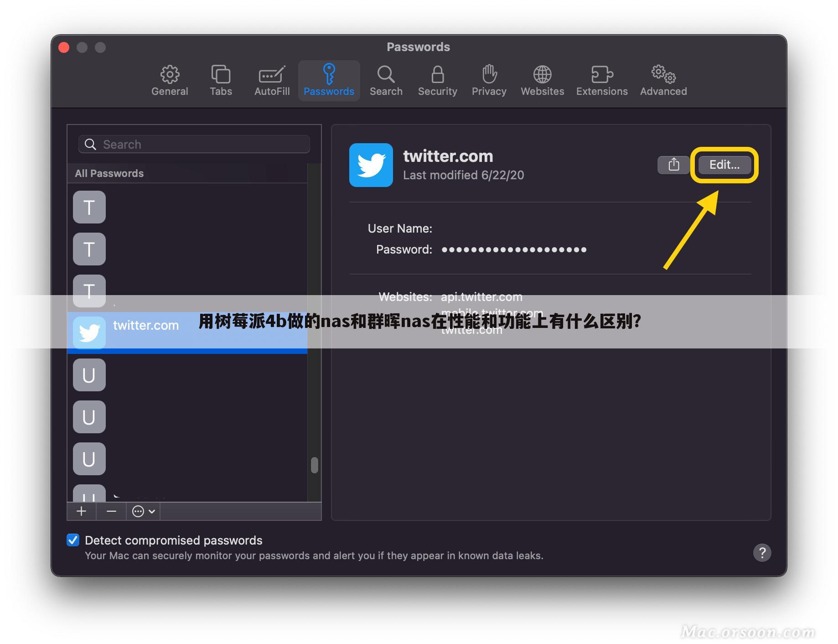838x644 pixels.
Task: Click the password list scrollbar thumb
Action: [314, 465]
